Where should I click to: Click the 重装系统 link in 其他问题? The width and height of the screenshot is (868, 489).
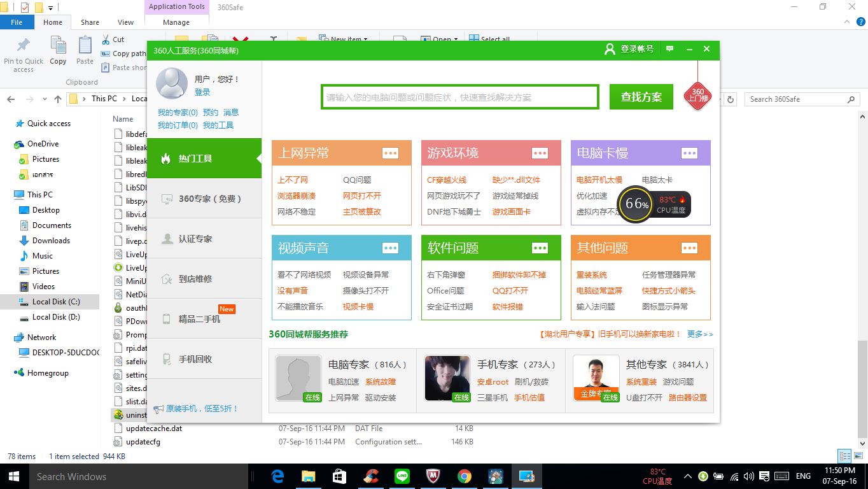pyautogui.click(x=592, y=275)
